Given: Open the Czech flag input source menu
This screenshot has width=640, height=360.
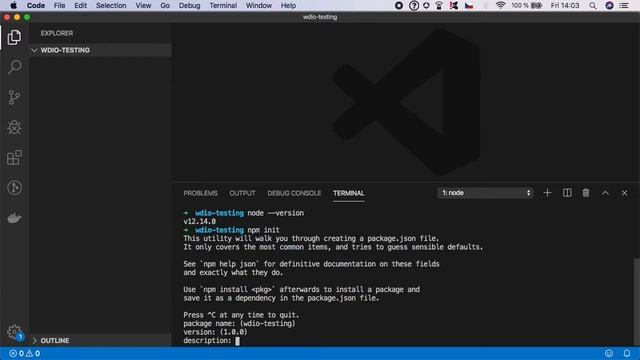Looking at the screenshot, I should 469,6.
